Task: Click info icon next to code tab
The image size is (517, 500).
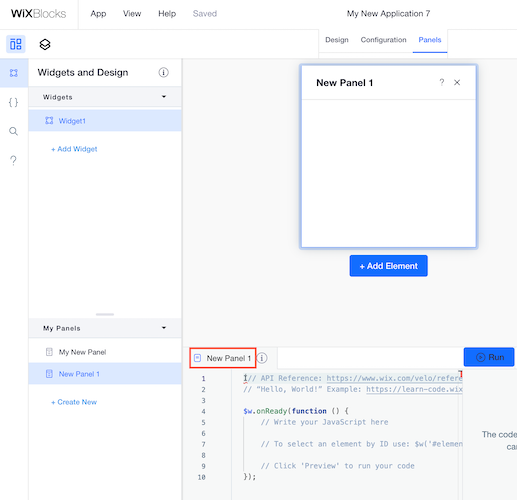Action: 262,358
